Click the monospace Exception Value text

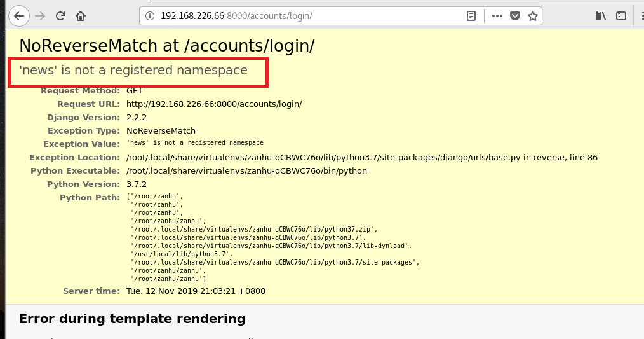[x=195, y=142]
